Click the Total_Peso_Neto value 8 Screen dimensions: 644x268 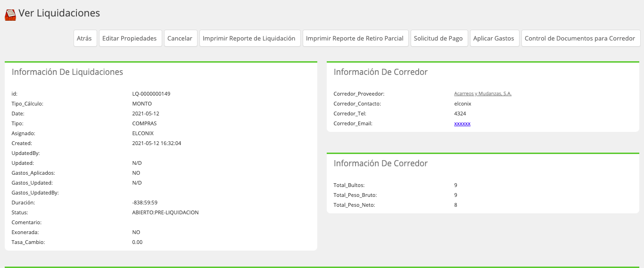pos(455,205)
